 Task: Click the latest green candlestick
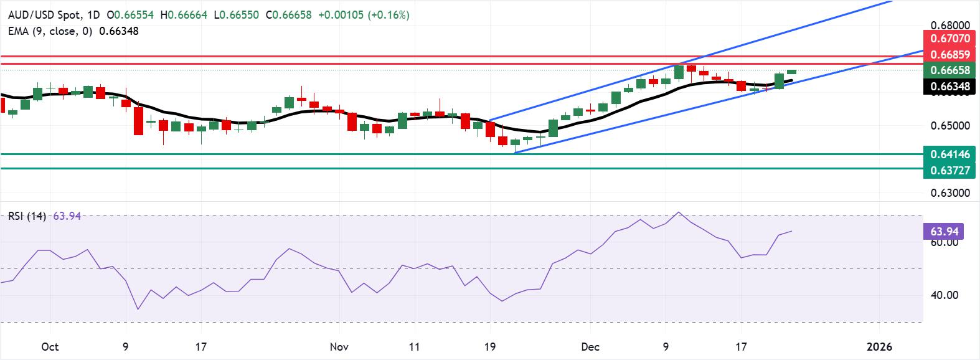tap(791, 72)
